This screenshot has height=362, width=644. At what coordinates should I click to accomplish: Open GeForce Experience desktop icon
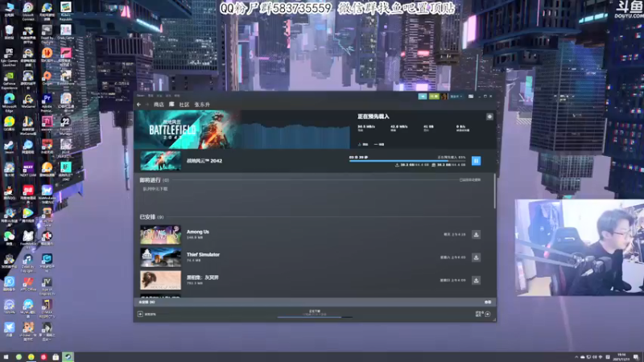coord(9,80)
